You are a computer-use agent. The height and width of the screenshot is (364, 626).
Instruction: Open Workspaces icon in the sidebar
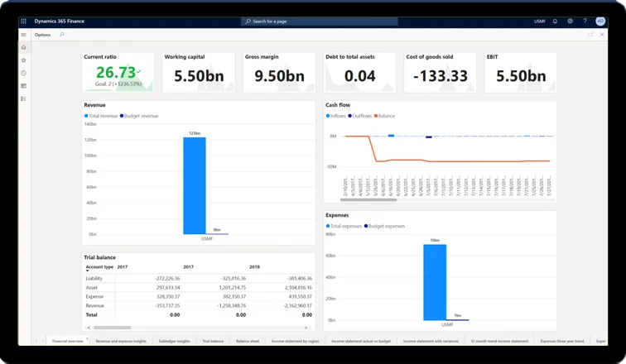[24, 85]
